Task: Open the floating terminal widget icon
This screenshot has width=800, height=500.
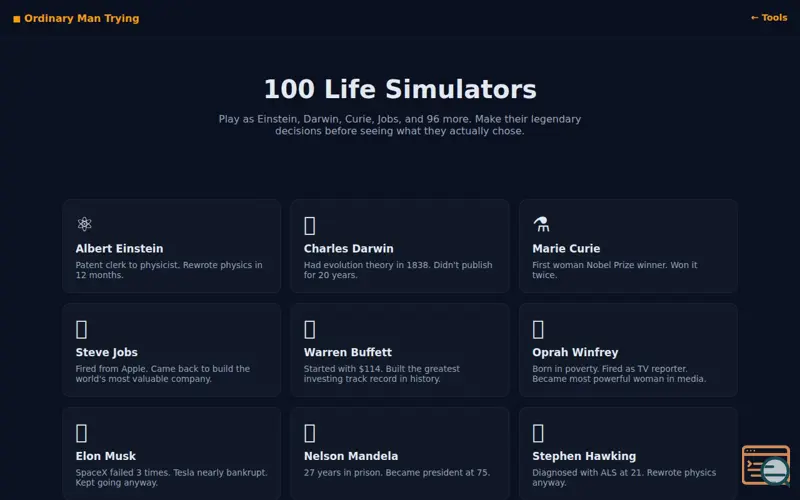Action: pos(766,465)
